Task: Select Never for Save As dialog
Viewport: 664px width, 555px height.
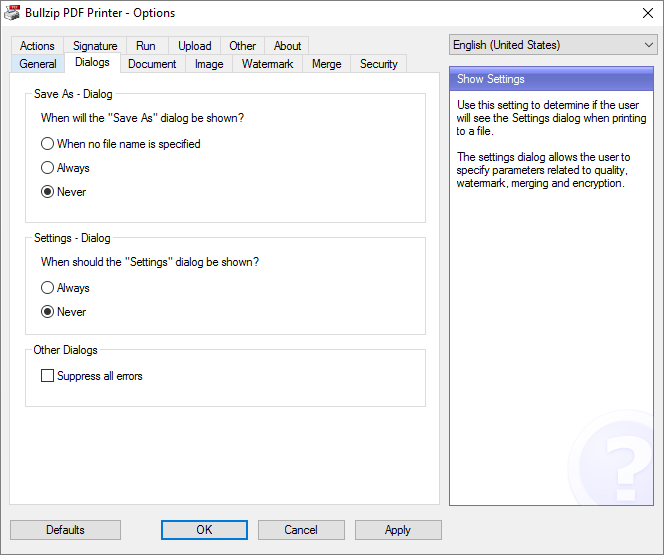Action: point(64,192)
